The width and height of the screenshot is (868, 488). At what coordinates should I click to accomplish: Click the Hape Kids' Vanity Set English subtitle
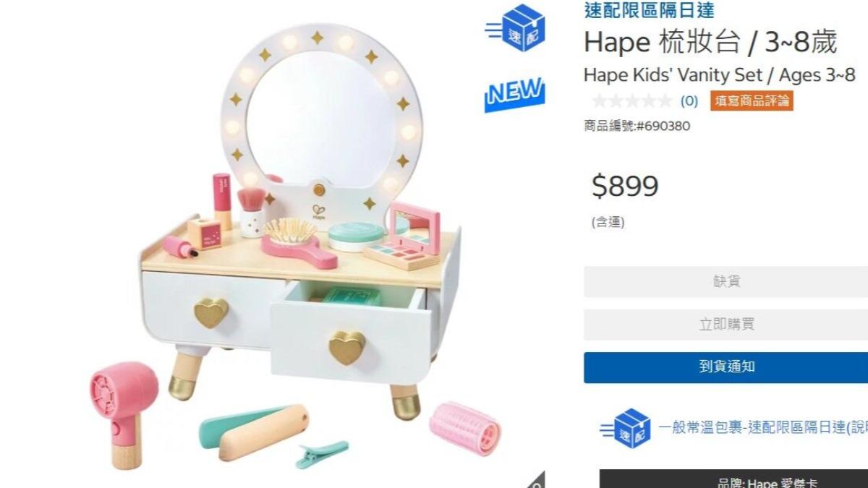click(720, 74)
